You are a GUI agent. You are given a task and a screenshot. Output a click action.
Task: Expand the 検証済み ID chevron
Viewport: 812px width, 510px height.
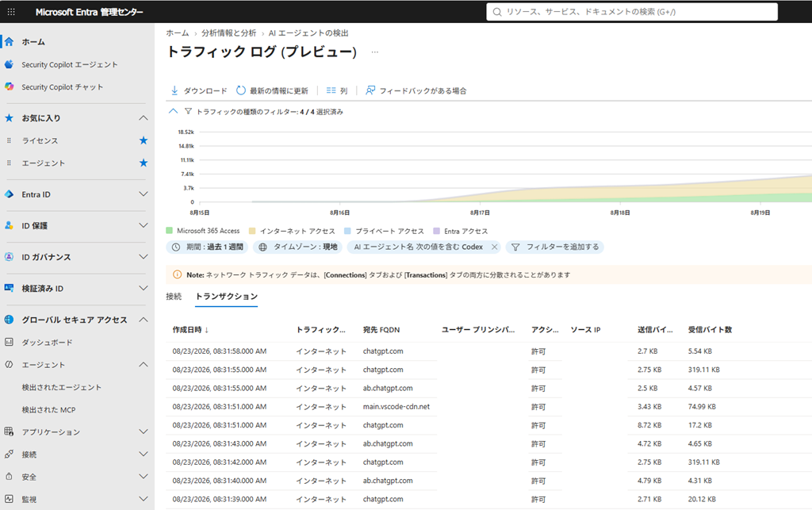click(x=144, y=288)
